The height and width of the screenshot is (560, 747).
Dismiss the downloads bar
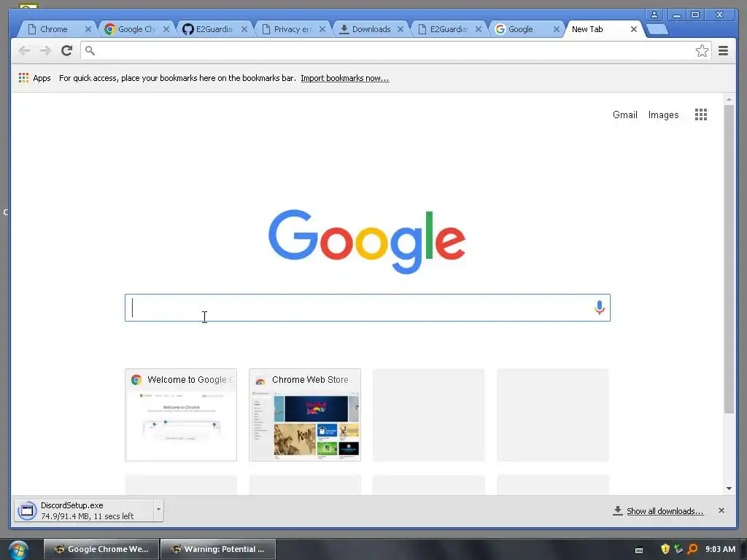(x=721, y=510)
